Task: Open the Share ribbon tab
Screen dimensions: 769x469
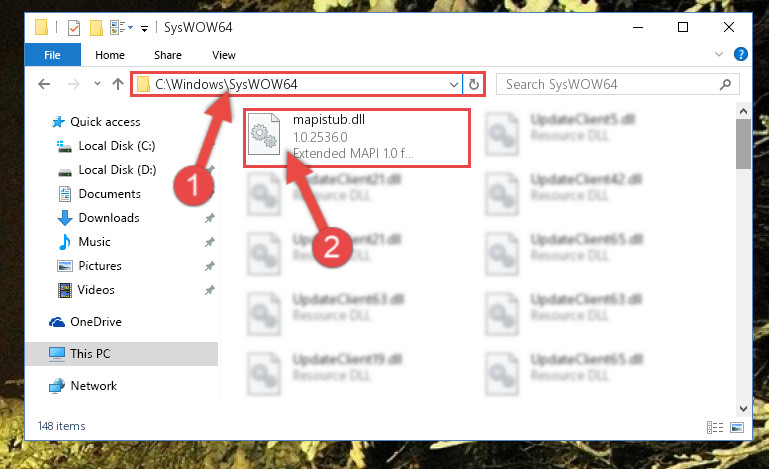Action: pos(168,55)
